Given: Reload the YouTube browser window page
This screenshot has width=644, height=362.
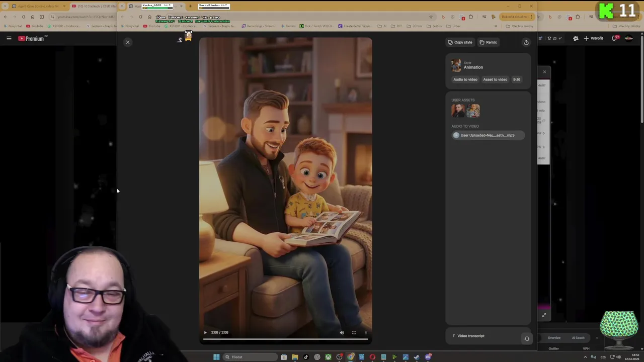Looking at the screenshot, I should point(24,17).
